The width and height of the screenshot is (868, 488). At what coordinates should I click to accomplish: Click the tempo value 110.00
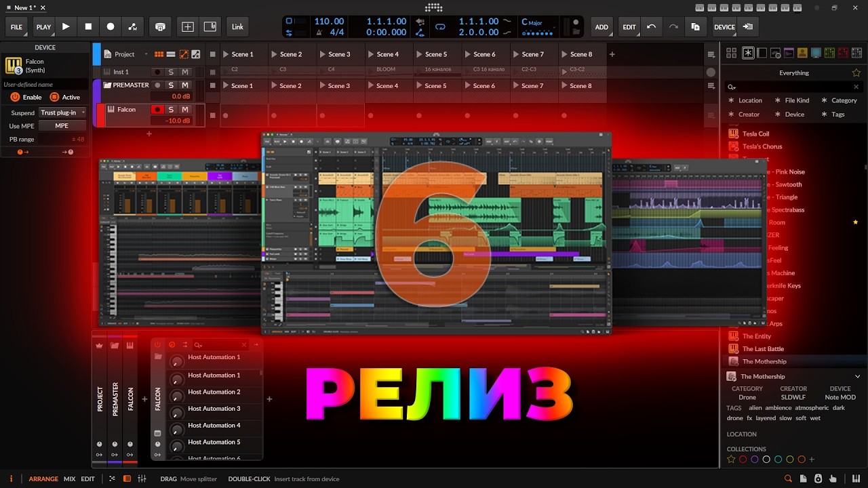point(329,22)
